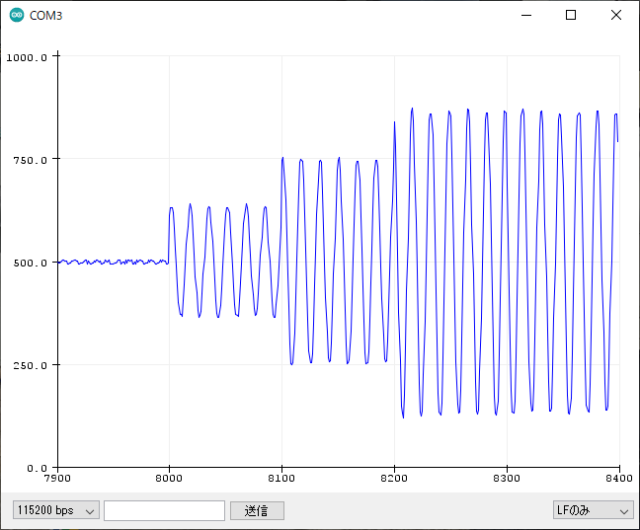Screen dimensions: 640x530
Task: Close the COM3 plotter window
Action: tap(616, 15)
